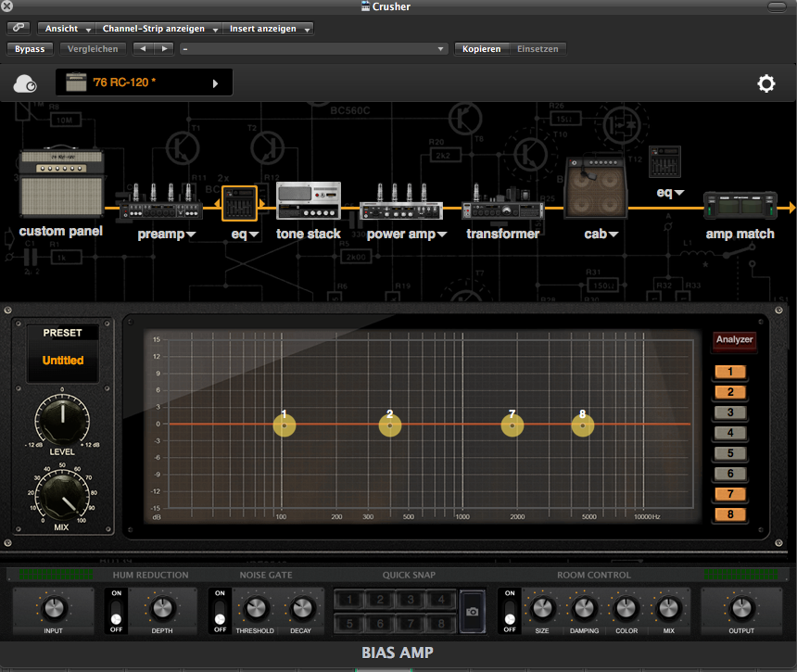Screen dimensions: 797x672
Task: Click the LEVEL knob
Action: (62, 419)
